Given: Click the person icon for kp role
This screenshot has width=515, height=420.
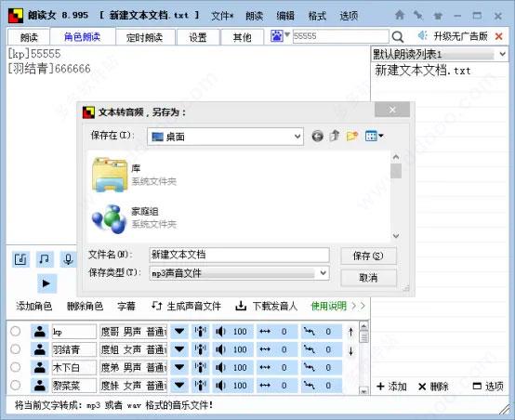Looking at the screenshot, I should pyautogui.click(x=40, y=332).
